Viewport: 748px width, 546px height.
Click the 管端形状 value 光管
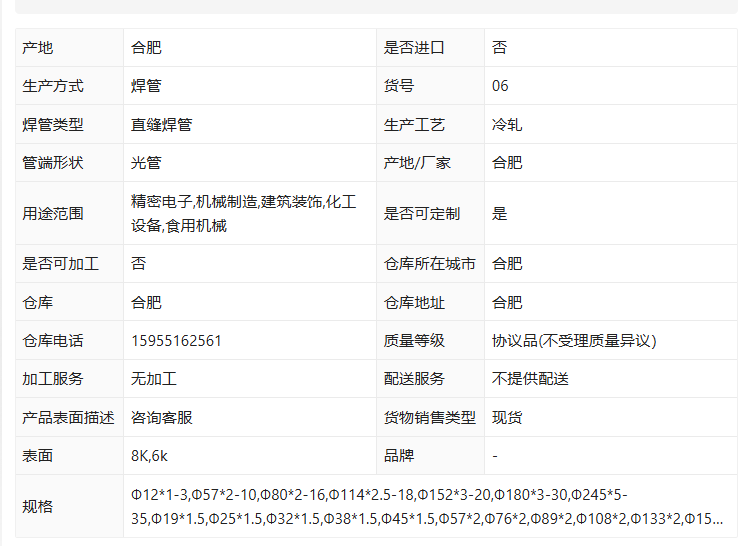tap(146, 163)
